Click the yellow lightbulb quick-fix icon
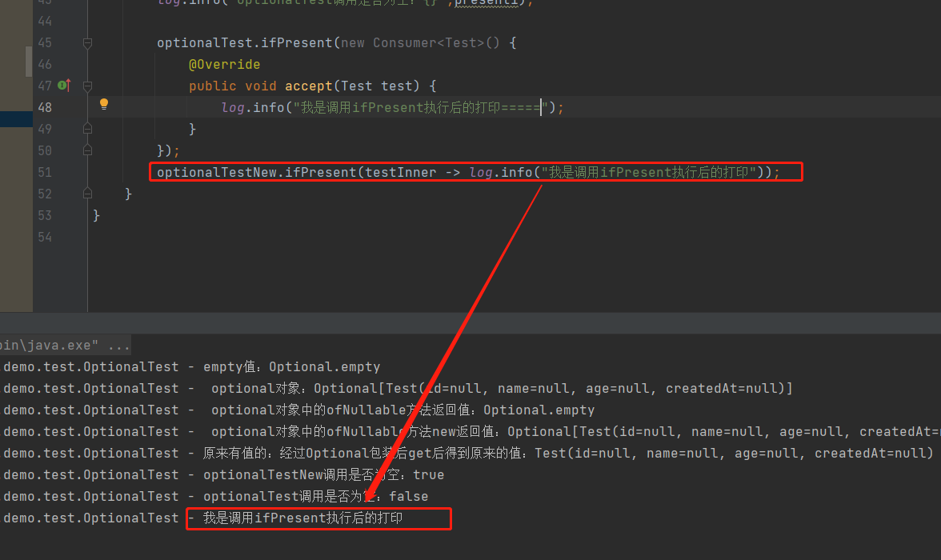This screenshot has width=941, height=560. click(x=104, y=104)
